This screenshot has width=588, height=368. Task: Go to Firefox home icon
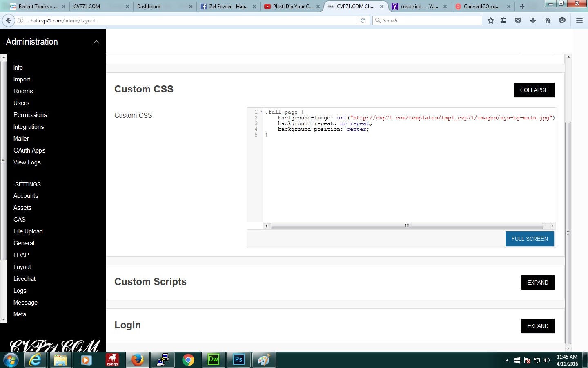548,20
